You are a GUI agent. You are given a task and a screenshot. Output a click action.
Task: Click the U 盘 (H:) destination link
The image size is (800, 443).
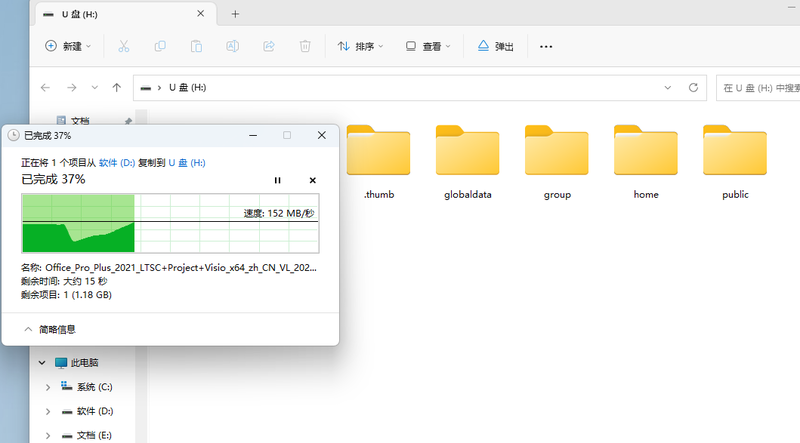click(x=187, y=163)
